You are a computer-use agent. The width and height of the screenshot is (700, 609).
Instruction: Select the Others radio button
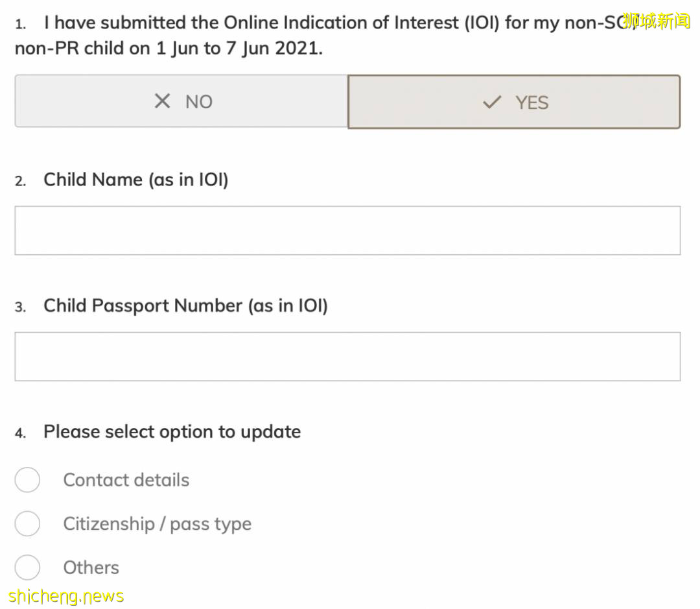point(27,567)
